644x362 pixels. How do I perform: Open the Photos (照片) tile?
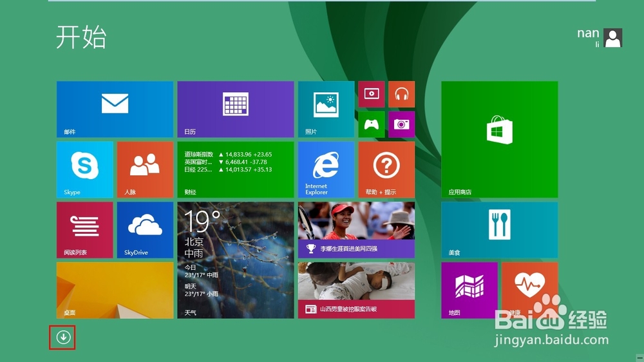pos(326,110)
